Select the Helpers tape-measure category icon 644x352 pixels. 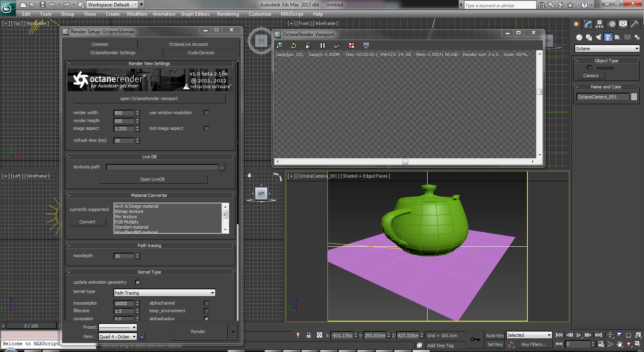(x=618, y=37)
